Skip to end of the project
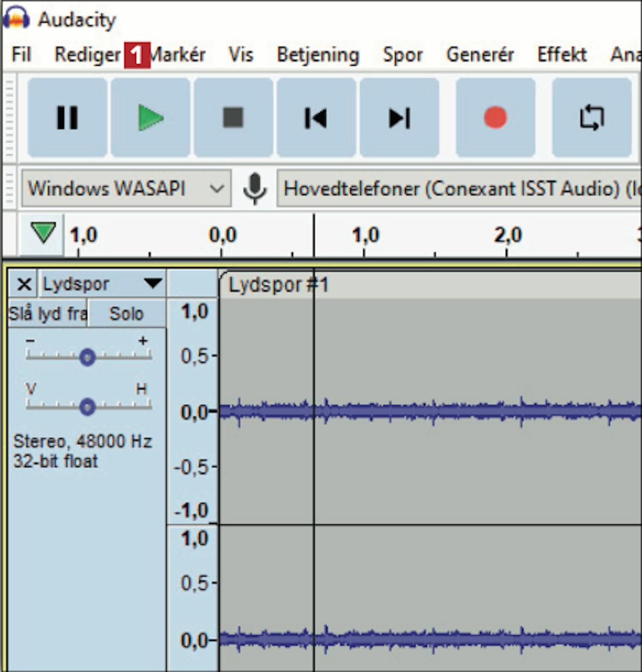Screen dimensions: 642x672 pyautogui.click(x=399, y=118)
